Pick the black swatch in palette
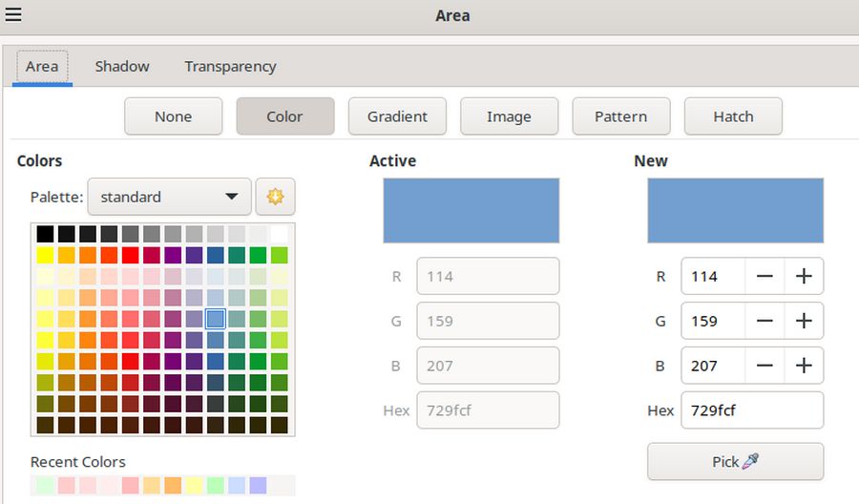The height and width of the screenshot is (504, 859). point(45,234)
